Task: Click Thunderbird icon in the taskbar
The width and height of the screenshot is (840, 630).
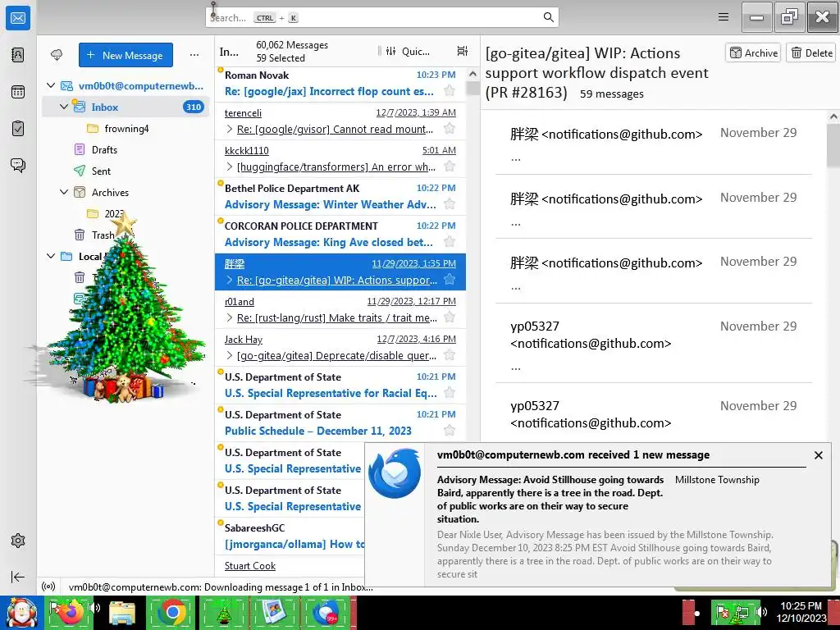Action: [326, 613]
